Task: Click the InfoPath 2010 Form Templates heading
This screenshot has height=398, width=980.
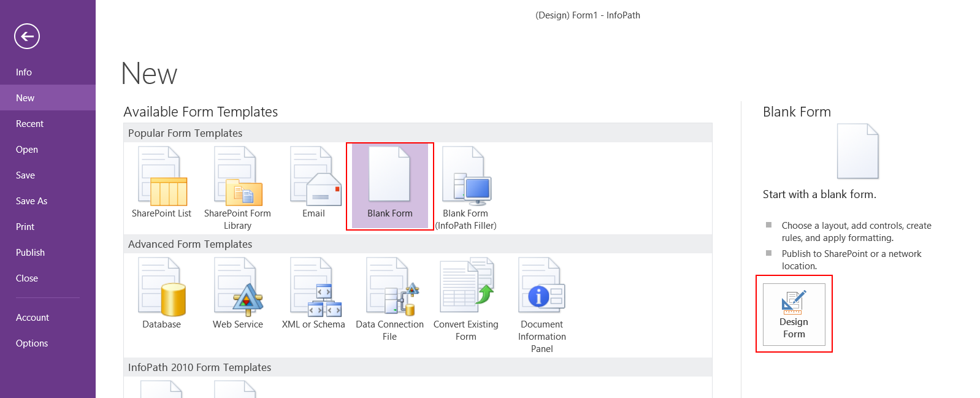Action: 199,367
